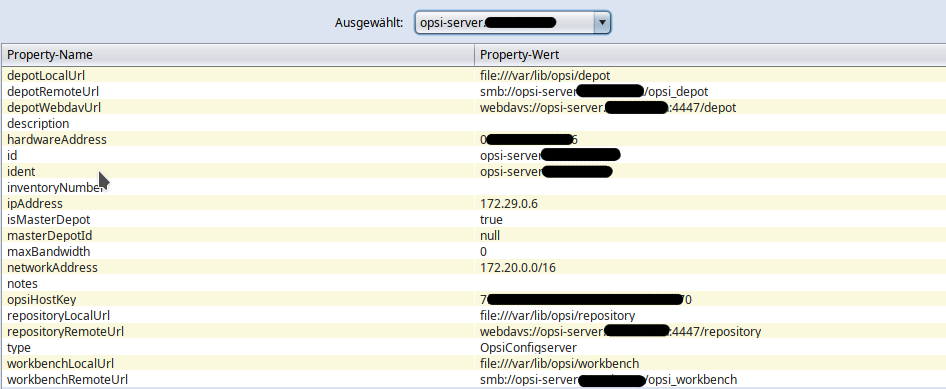Select the opsiHostKey property name

click(x=42, y=299)
